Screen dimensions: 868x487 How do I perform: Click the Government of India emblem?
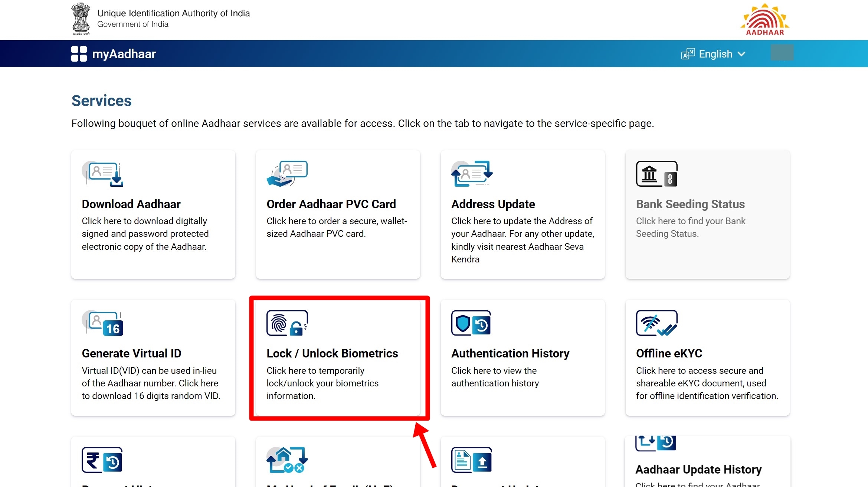[x=81, y=19]
